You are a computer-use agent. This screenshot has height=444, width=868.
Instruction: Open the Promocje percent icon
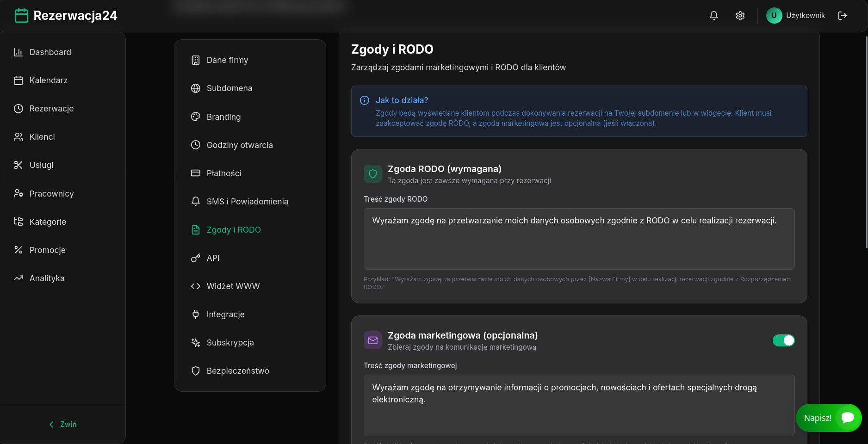pos(19,250)
